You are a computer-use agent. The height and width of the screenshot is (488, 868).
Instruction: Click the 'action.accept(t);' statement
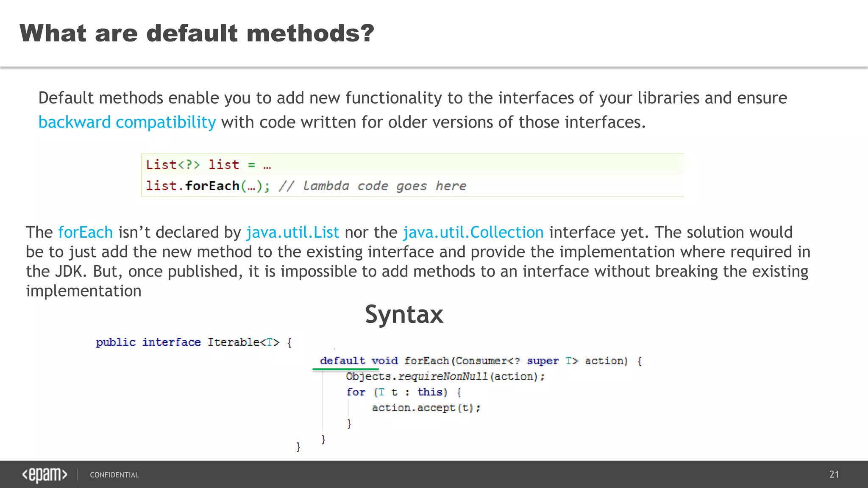click(x=426, y=408)
